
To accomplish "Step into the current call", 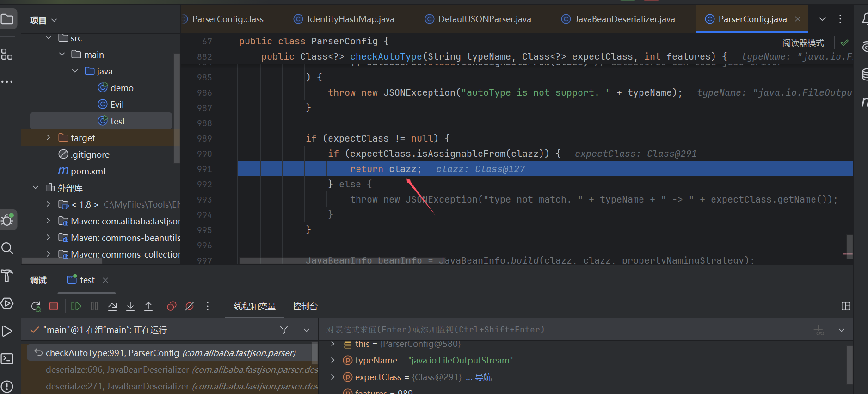I will (x=130, y=306).
